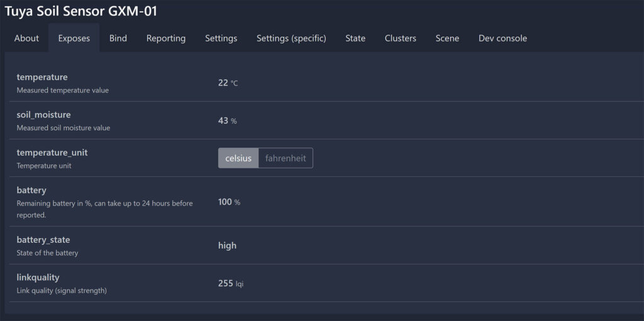This screenshot has height=321, width=644.
Task: Switch temperature unit to fahrenheit
Action: point(286,158)
